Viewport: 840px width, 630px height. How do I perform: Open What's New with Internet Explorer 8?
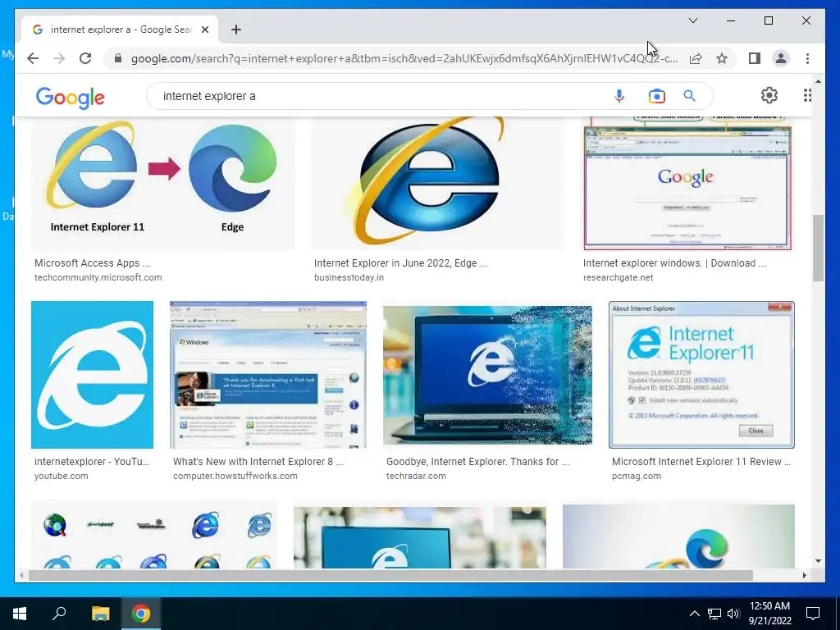258,461
